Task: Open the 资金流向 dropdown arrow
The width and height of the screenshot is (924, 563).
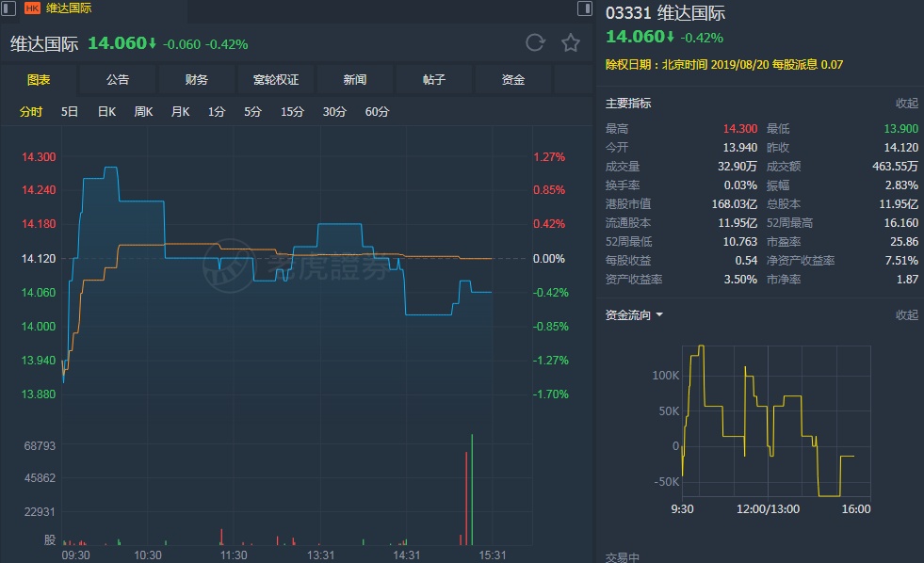Action: 659,315
